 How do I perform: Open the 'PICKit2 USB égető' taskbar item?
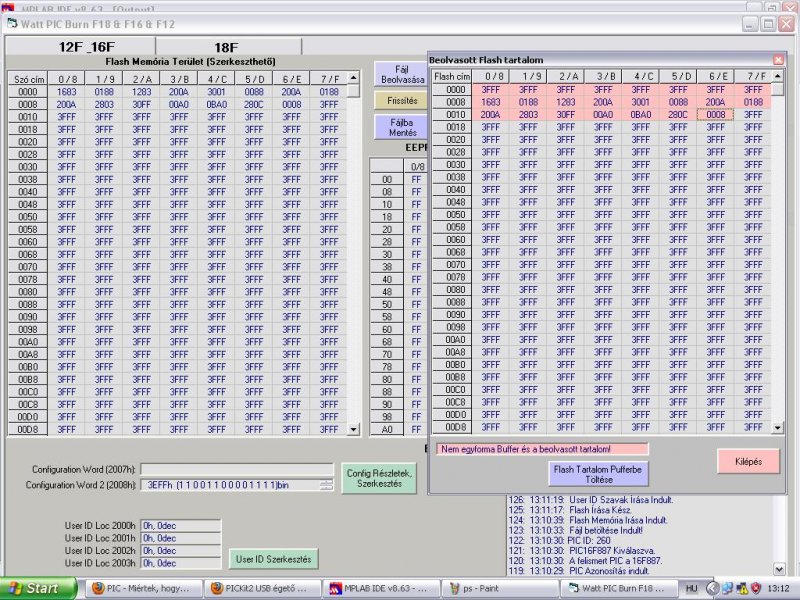point(262,588)
